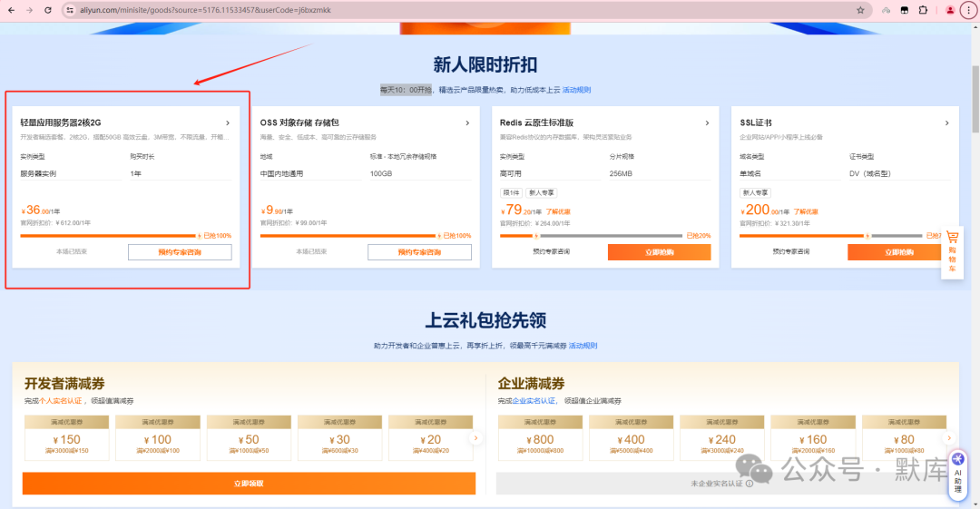Open the shopping cart floating icon
980x509 pixels.
tap(953, 252)
